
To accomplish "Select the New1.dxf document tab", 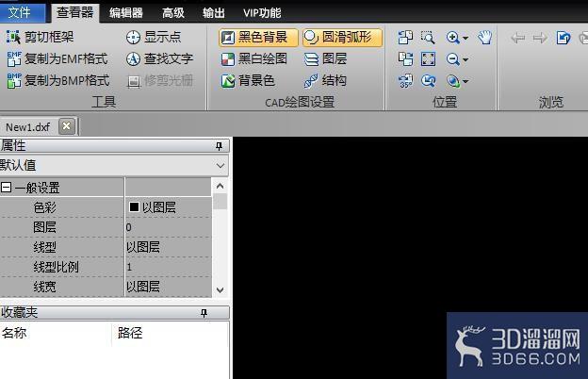I will 27,127.
